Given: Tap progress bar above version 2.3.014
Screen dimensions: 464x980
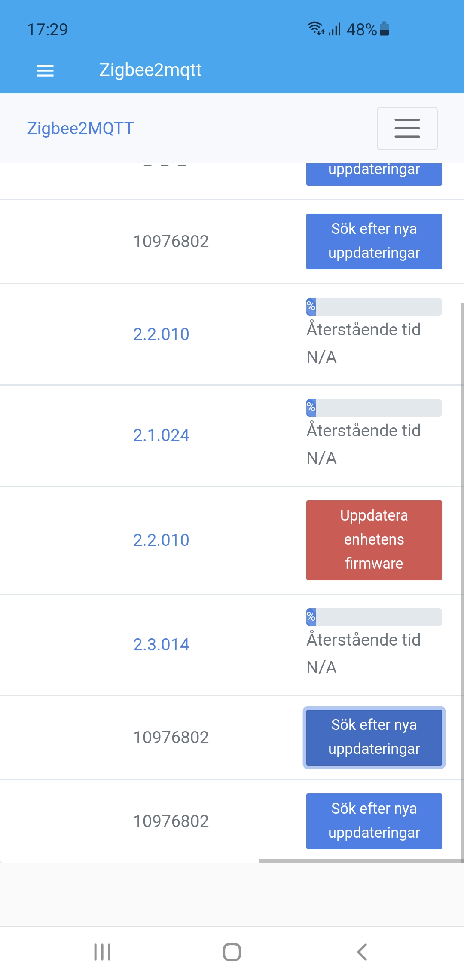Looking at the screenshot, I should pyautogui.click(x=373, y=617).
